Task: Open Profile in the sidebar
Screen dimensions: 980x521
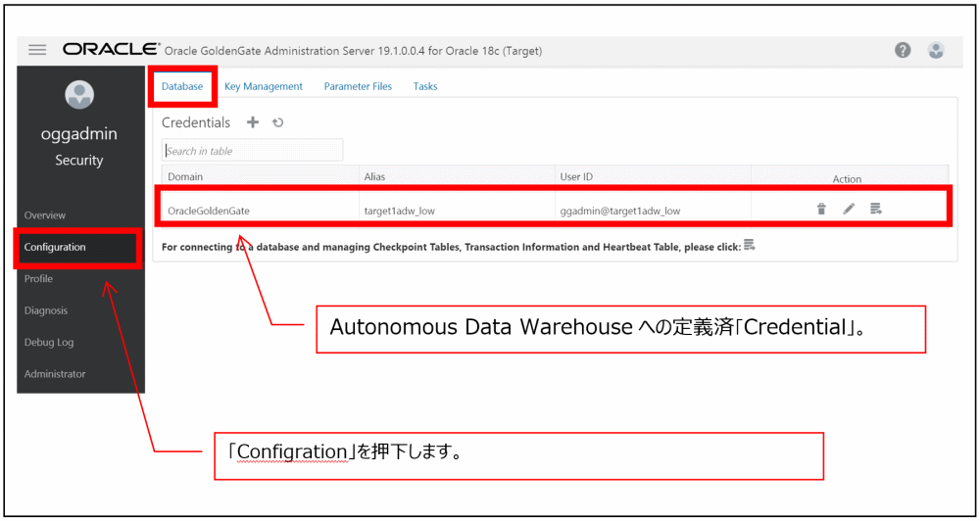Action: point(39,278)
